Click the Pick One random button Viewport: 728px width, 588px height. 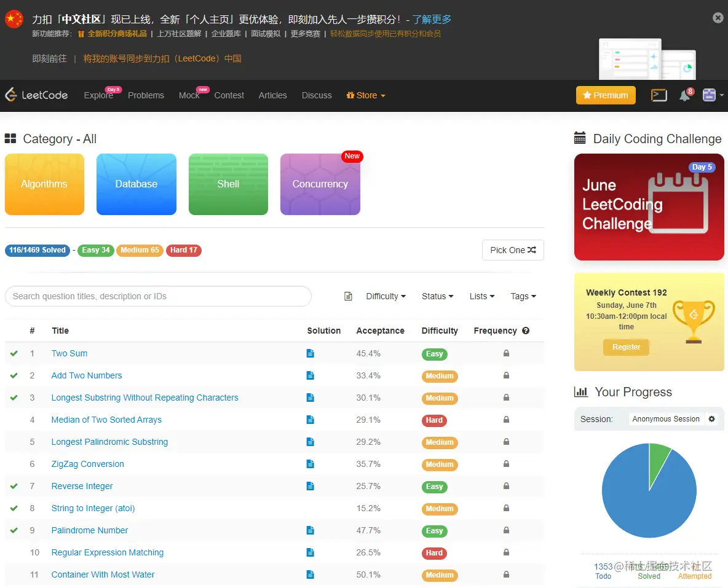(x=513, y=250)
